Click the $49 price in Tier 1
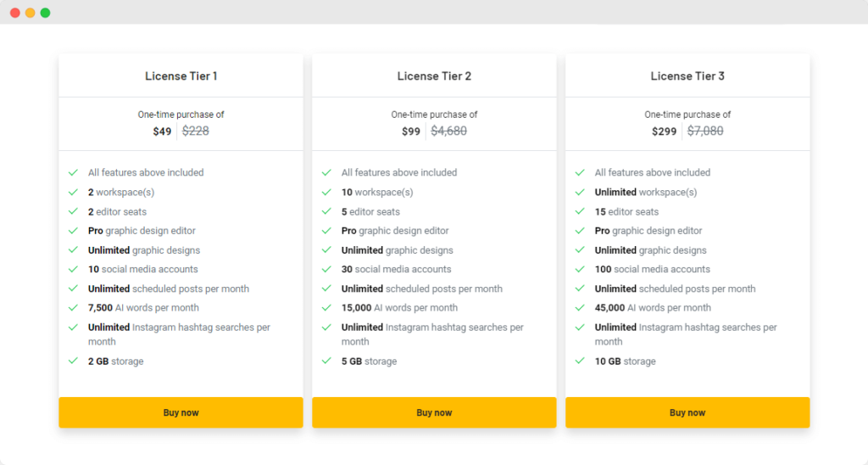The width and height of the screenshot is (868, 465). coord(162,132)
